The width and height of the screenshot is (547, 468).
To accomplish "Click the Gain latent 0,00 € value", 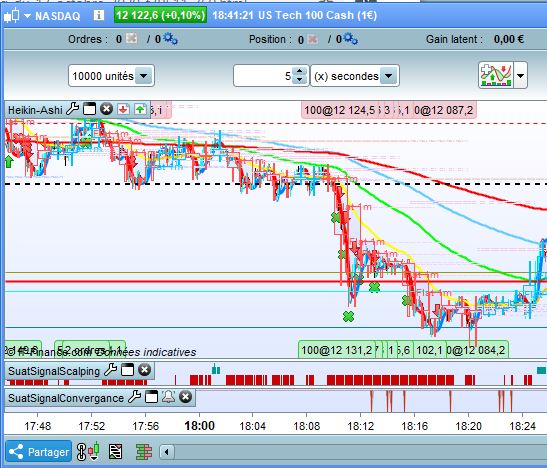I will click(508, 39).
